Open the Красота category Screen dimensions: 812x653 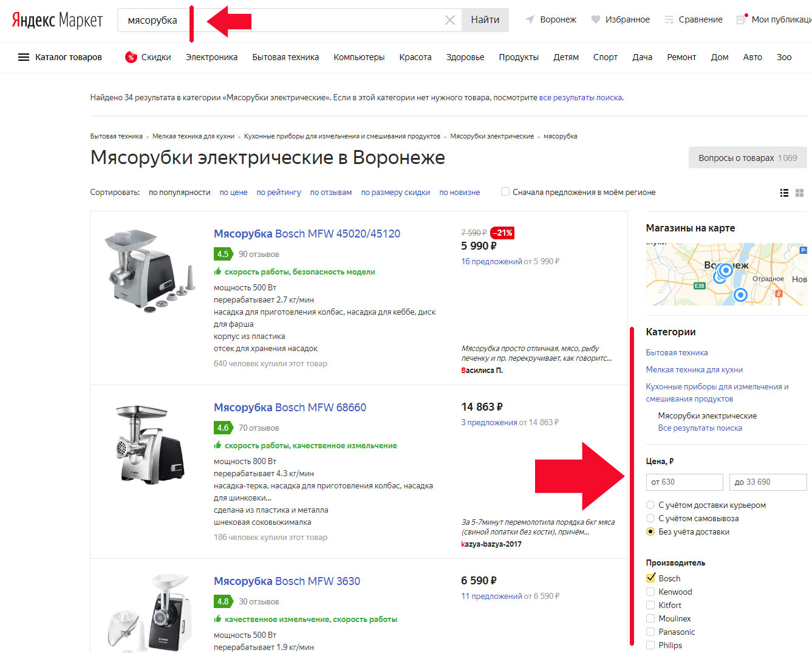pyautogui.click(x=415, y=57)
